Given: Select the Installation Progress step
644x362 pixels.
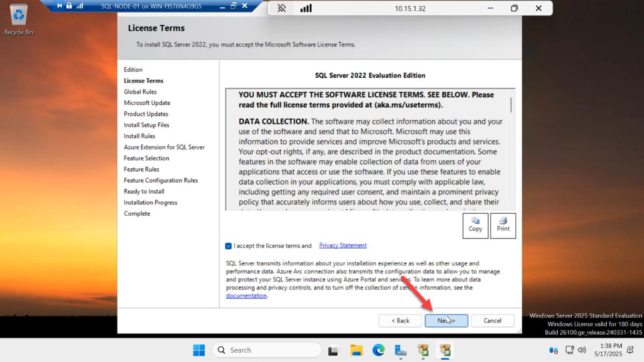Looking at the screenshot, I should 151,203.
